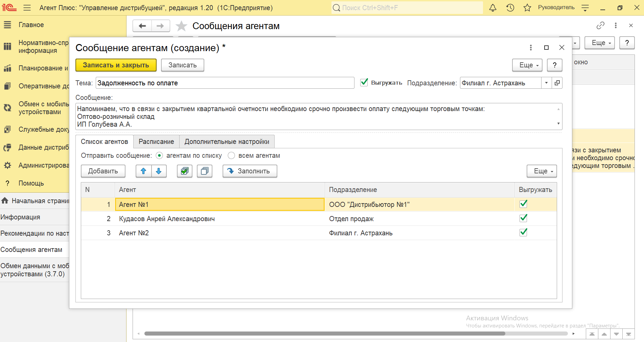Open help ? button in background window
The height and width of the screenshot is (342, 644).
(627, 43)
